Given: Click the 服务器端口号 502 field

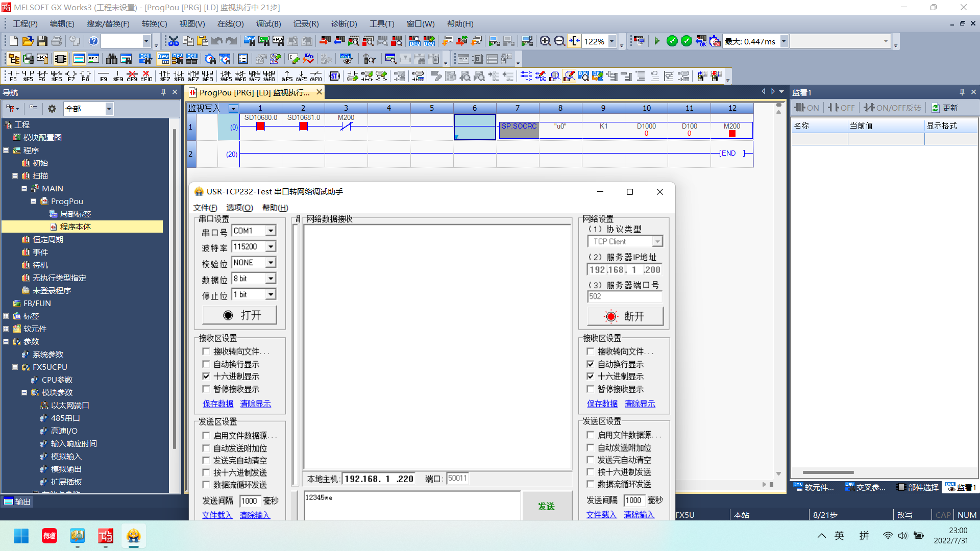Looking at the screenshot, I should tap(624, 296).
